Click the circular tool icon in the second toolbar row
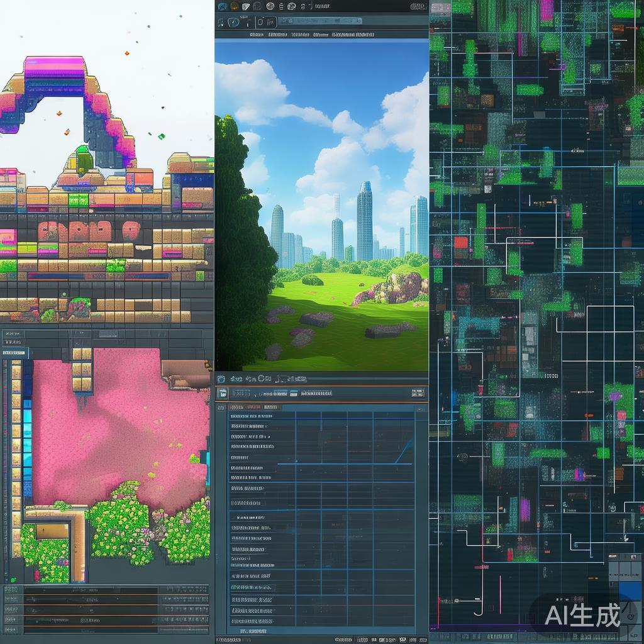This screenshot has width=644, height=644. coord(233,22)
